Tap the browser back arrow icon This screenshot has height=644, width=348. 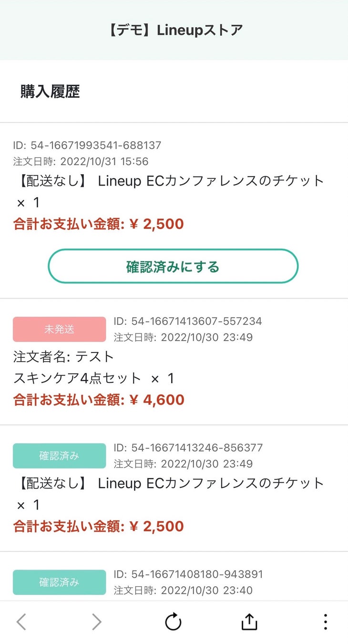21,622
